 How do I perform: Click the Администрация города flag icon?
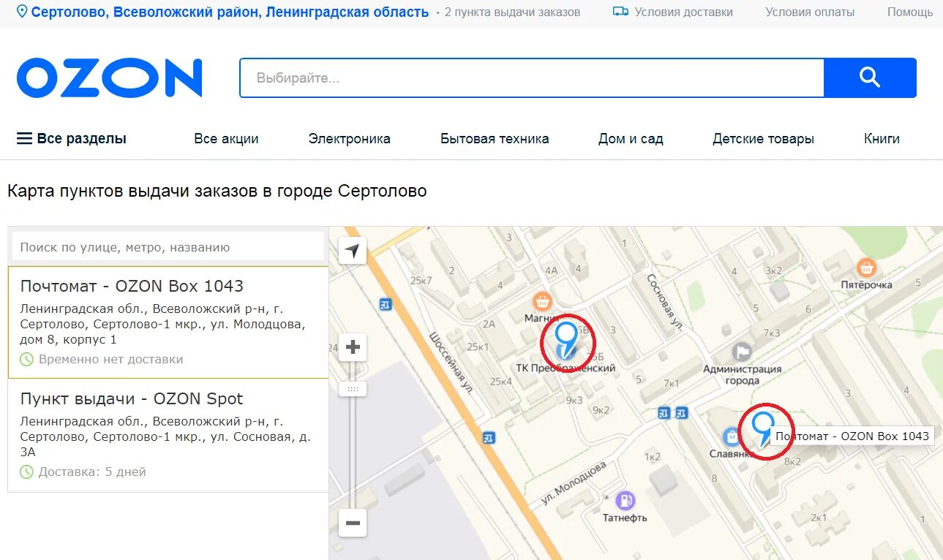click(x=742, y=352)
